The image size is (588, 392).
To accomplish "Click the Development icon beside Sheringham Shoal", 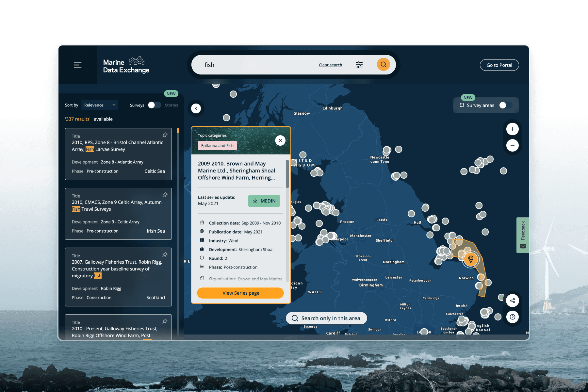I will (x=202, y=249).
